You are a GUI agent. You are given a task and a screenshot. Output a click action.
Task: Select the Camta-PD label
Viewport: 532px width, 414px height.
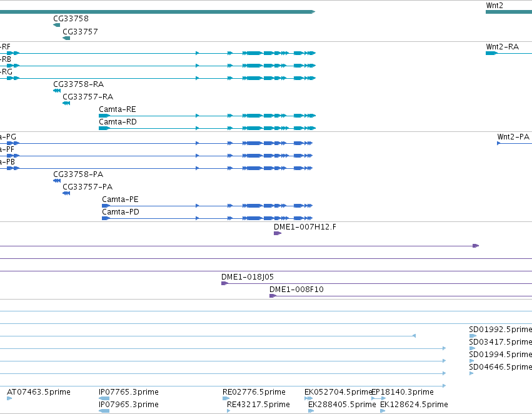[x=121, y=212]
